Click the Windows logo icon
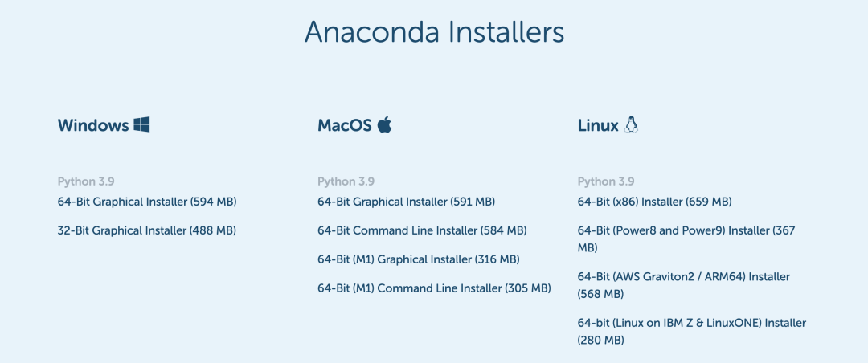Image resolution: width=868 pixels, height=363 pixels. pyautogui.click(x=141, y=125)
